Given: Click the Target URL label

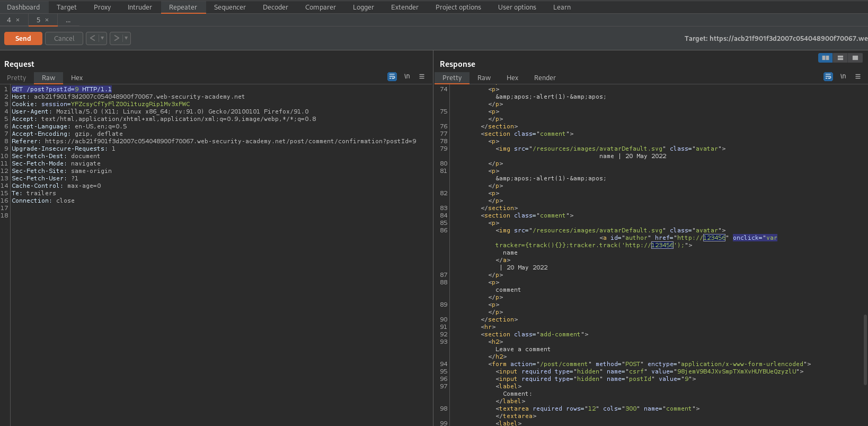Looking at the screenshot, I should tap(776, 38).
